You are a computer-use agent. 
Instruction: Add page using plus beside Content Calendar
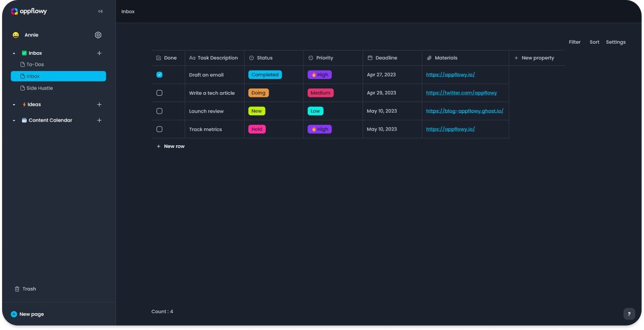(x=99, y=120)
